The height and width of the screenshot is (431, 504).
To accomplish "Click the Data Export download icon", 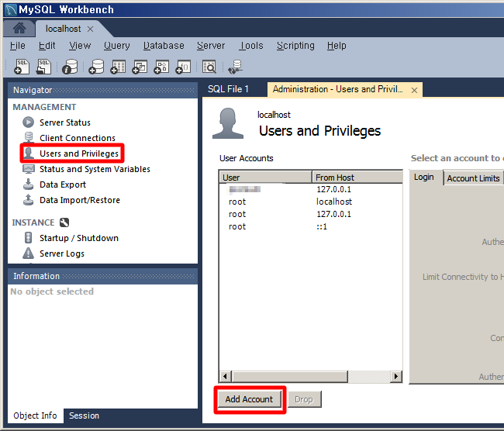I will tap(28, 184).
